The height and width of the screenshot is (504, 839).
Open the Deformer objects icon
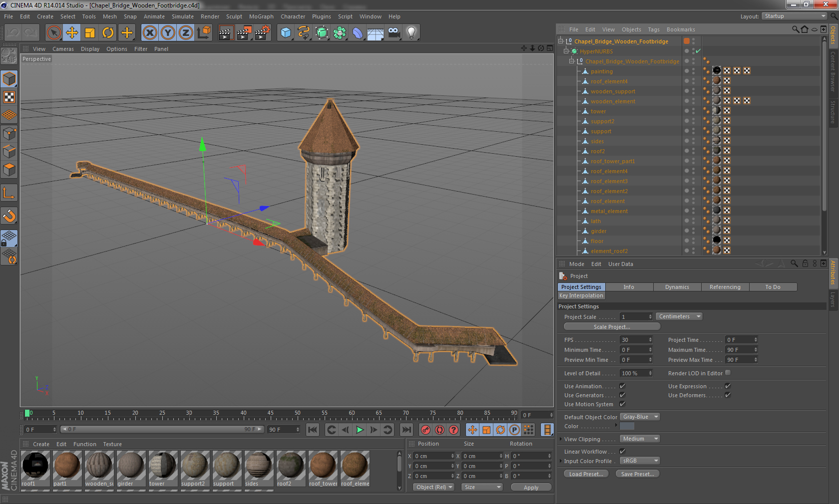click(358, 33)
